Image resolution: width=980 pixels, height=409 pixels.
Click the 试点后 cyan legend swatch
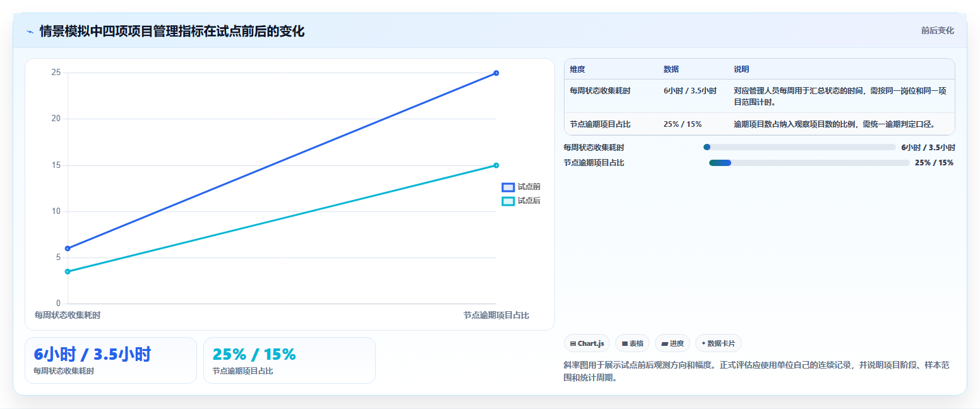(x=508, y=201)
